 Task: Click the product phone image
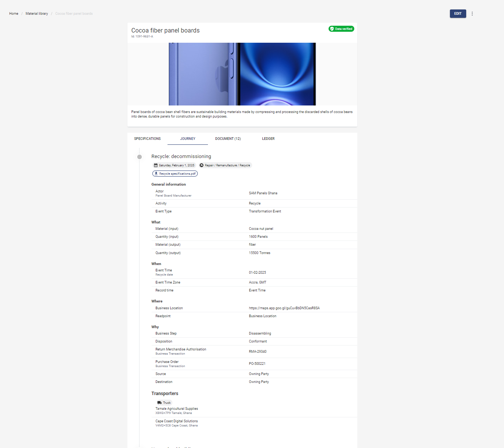click(242, 74)
